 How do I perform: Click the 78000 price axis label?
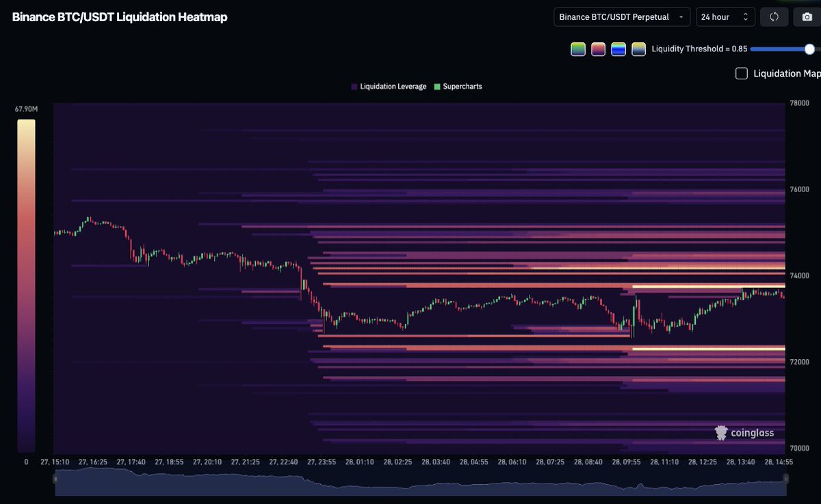[800, 103]
